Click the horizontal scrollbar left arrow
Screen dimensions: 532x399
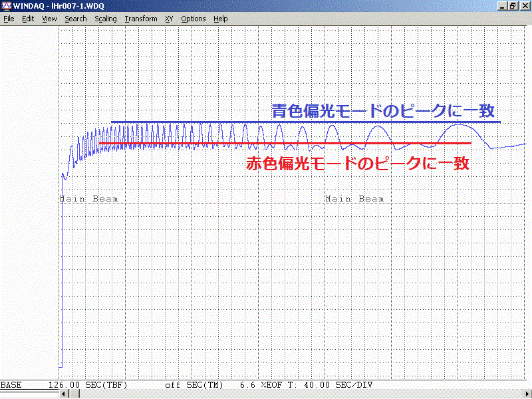63,394
